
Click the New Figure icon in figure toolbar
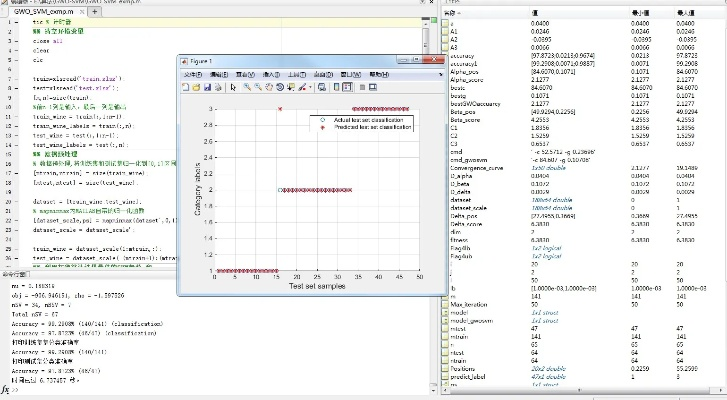pos(185,87)
